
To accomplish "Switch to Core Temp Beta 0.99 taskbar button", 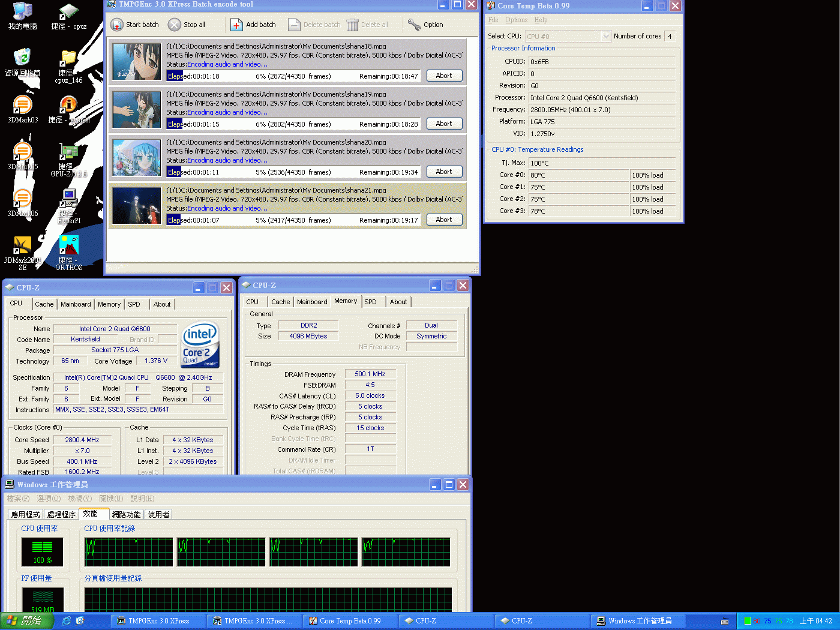I will point(350,621).
